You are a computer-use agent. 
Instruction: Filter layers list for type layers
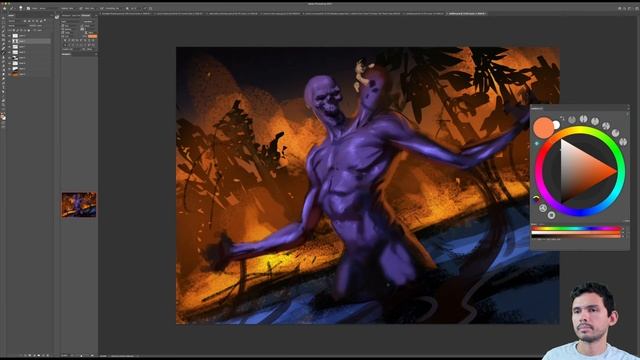click(33, 21)
